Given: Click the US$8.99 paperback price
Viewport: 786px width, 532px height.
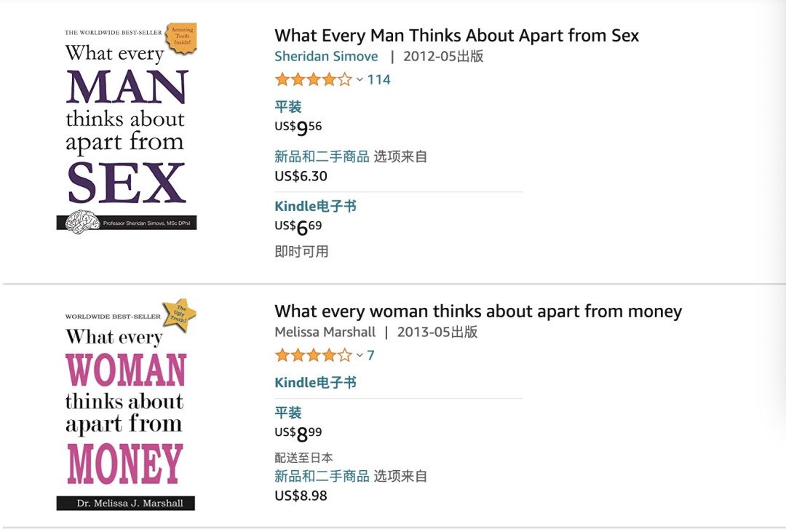Looking at the screenshot, I should coord(298,433).
